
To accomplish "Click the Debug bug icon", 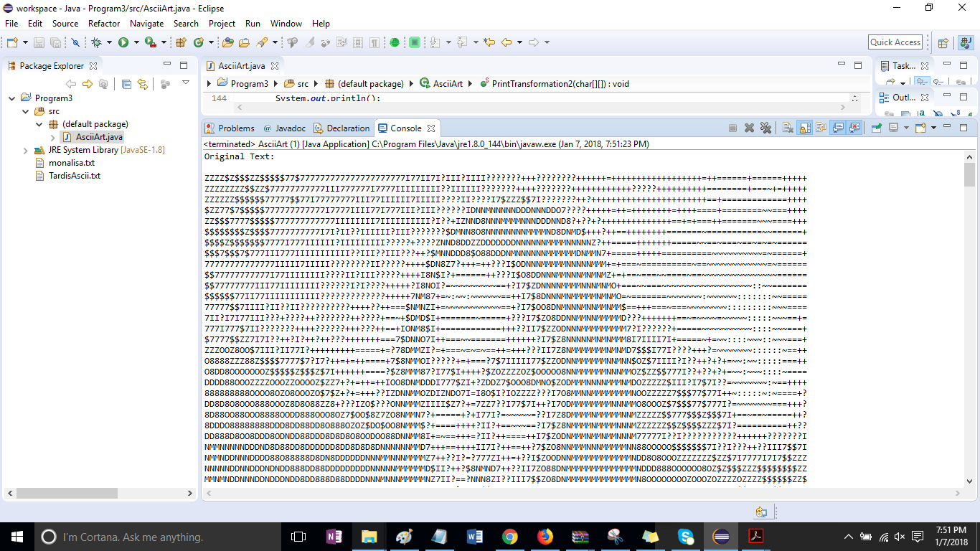I will (x=97, y=42).
